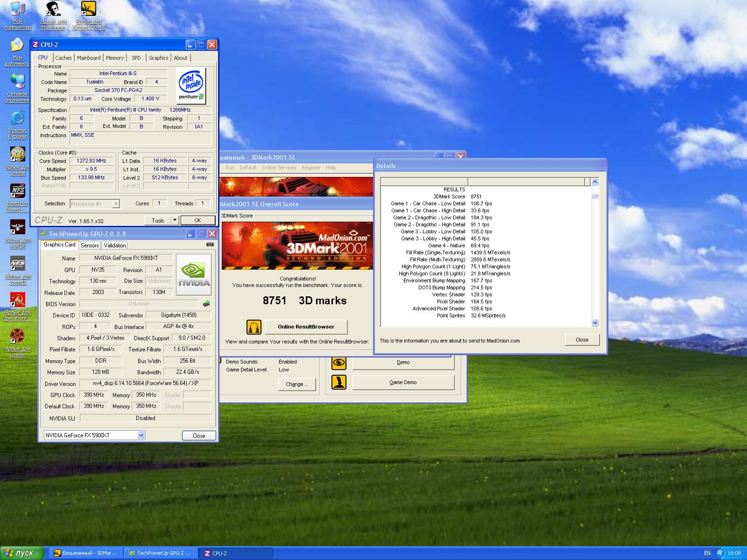Open the Register menu in 3DMark2001
This screenshot has width=747, height=560.
(311, 168)
